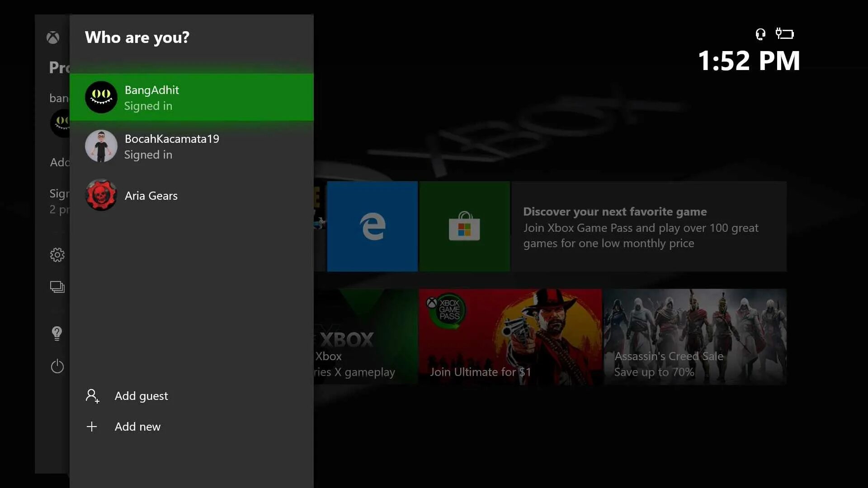Open tips lightbulb icon in sidebar
The height and width of the screenshot is (488, 868).
pos(57,333)
